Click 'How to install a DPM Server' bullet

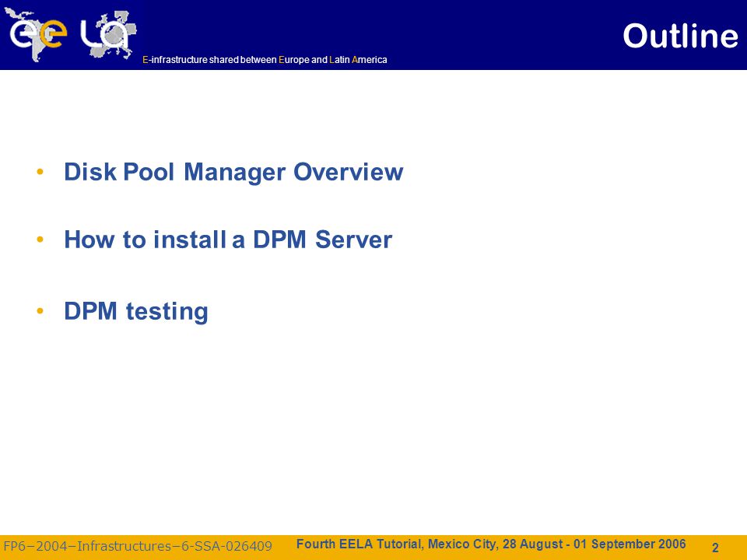point(228,240)
